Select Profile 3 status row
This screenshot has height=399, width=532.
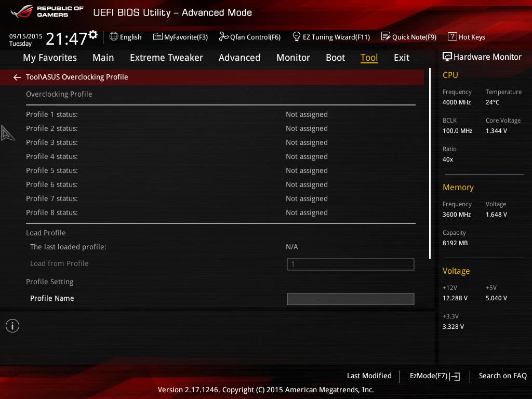(x=220, y=142)
